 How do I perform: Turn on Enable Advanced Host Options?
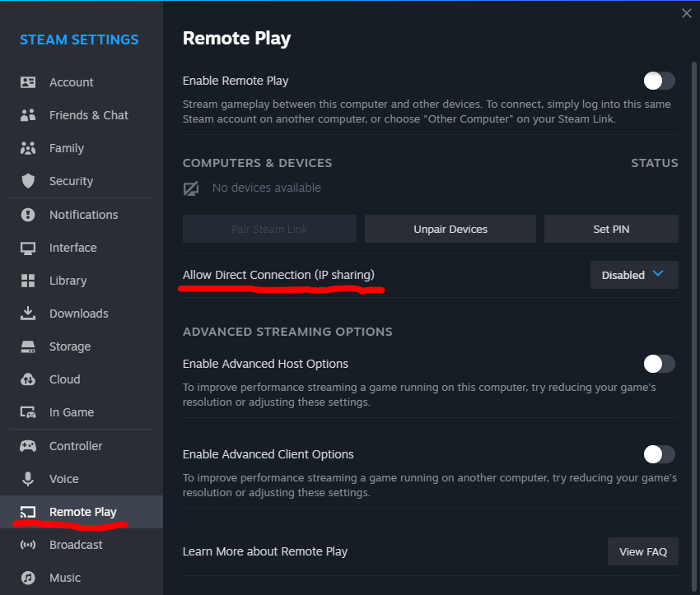[659, 364]
